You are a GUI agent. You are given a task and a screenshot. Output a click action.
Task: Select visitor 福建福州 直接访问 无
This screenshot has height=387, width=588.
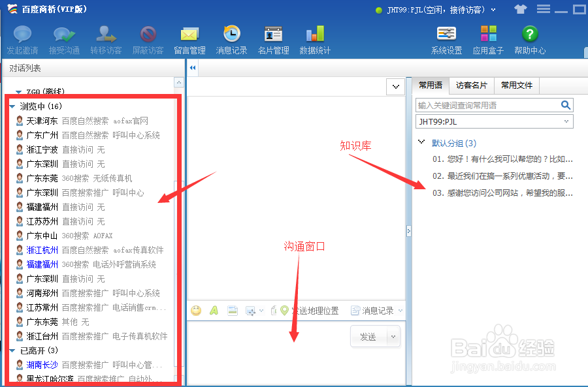coord(60,207)
